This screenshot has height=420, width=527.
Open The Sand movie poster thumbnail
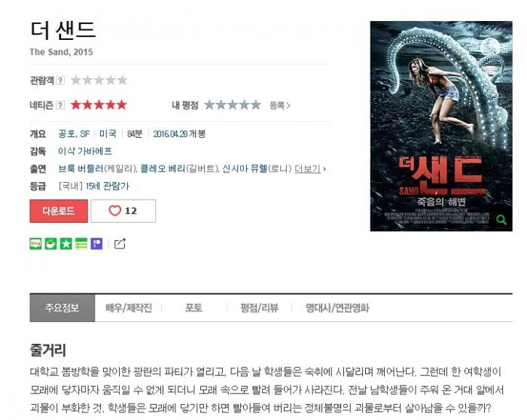click(441, 126)
